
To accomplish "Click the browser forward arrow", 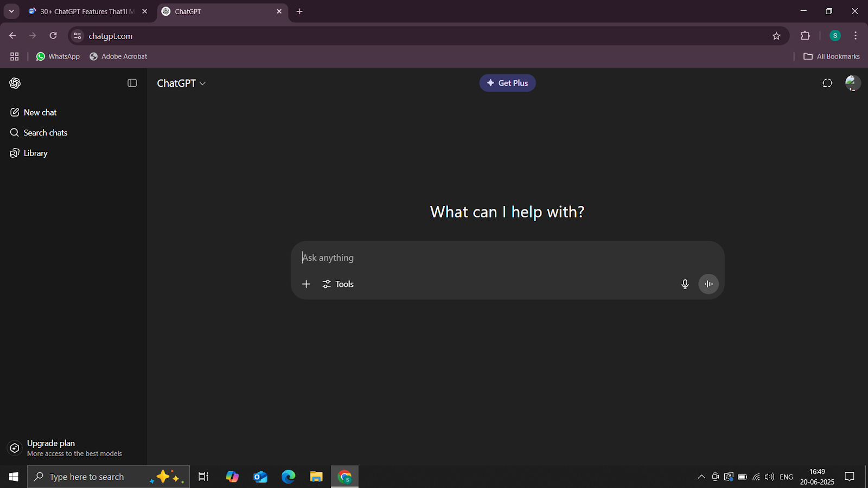I will [x=33, y=36].
